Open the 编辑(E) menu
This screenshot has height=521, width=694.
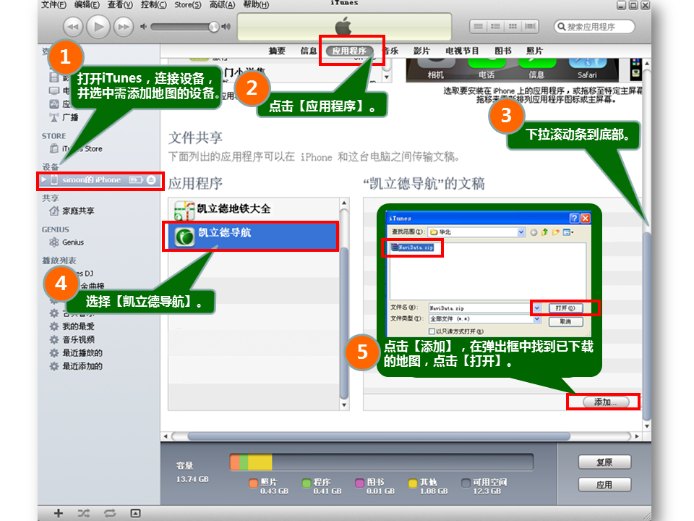pos(87,5)
